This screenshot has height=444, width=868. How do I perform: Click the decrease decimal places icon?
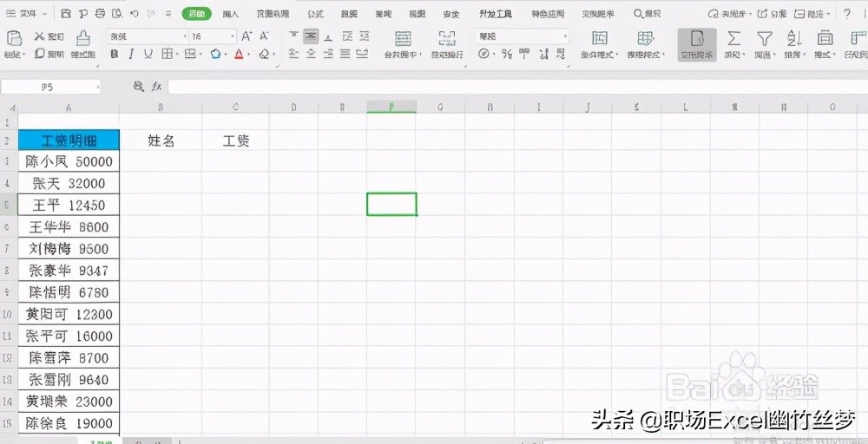(x=561, y=54)
